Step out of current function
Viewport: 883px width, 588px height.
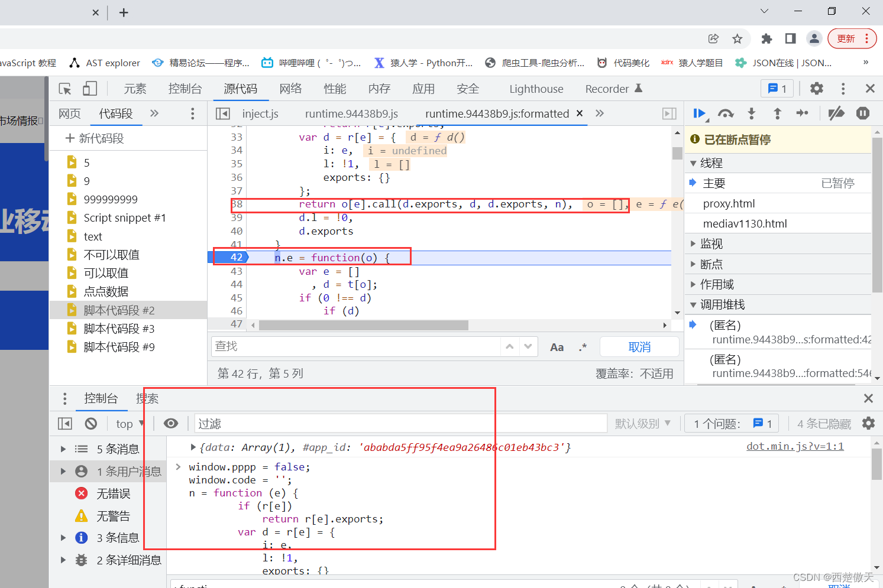click(777, 113)
